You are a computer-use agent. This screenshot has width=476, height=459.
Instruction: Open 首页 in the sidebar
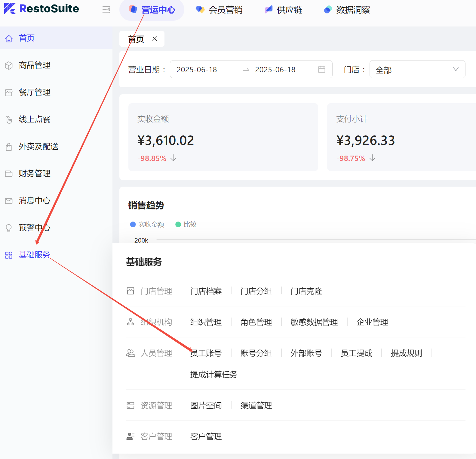[56, 38]
